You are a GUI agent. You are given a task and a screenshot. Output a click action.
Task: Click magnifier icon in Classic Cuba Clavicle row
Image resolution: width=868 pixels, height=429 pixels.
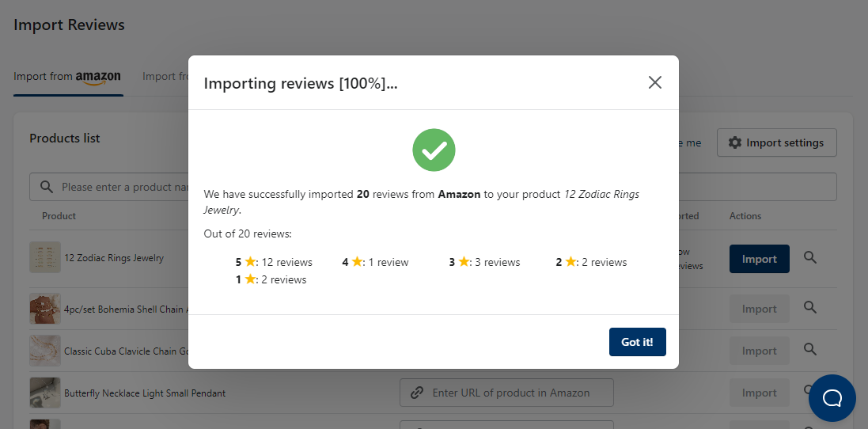click(810, 349)
